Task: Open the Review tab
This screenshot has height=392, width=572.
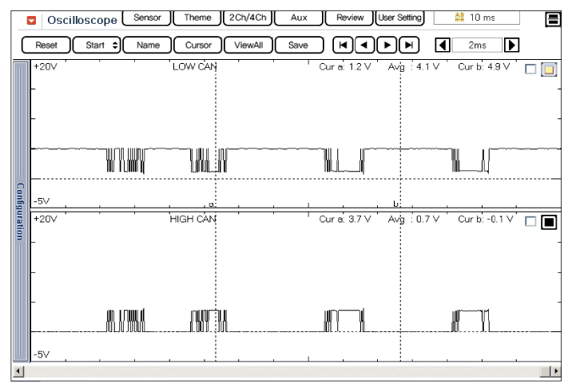Action: pyautogui.click(x=349, y=18)
